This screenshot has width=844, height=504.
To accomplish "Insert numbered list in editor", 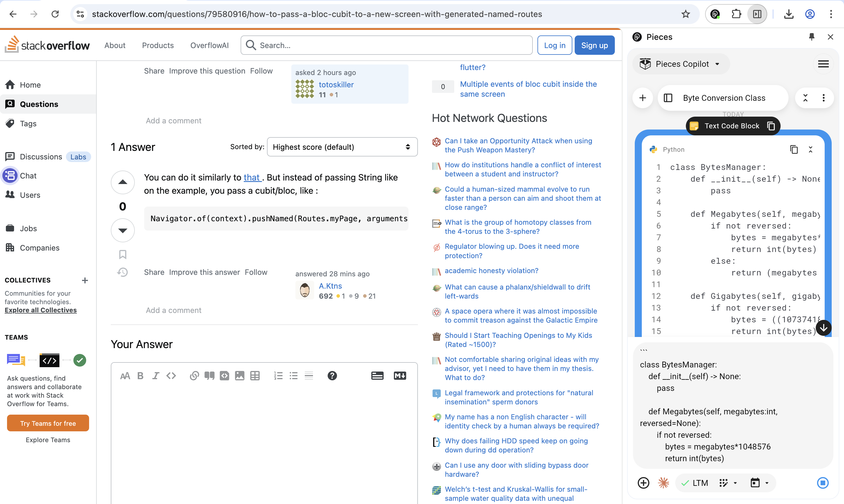I will point(278,376).
